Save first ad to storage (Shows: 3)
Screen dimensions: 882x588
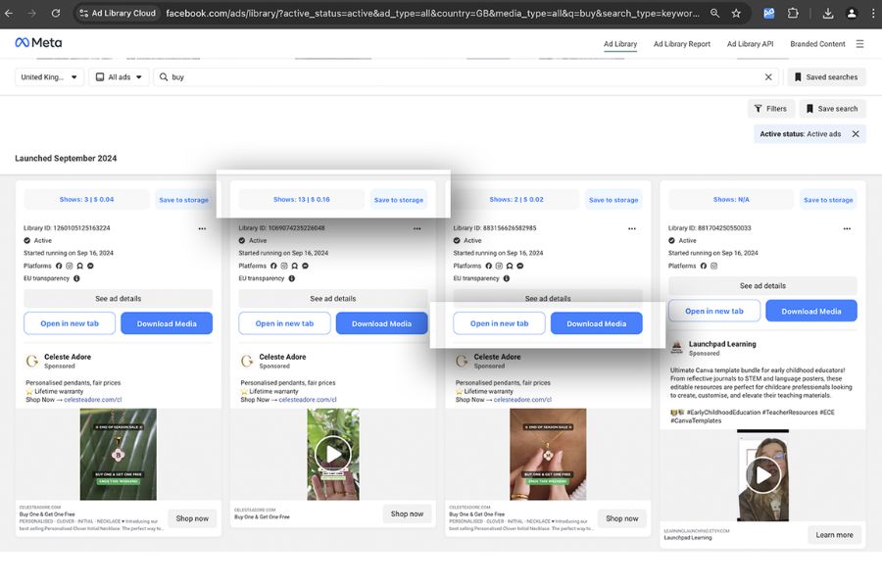[x=183, y=200]
